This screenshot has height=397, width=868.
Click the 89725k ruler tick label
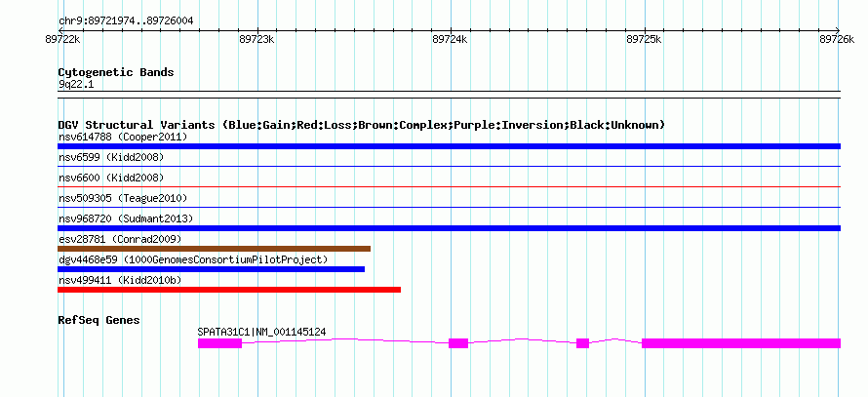pos(644,39)
